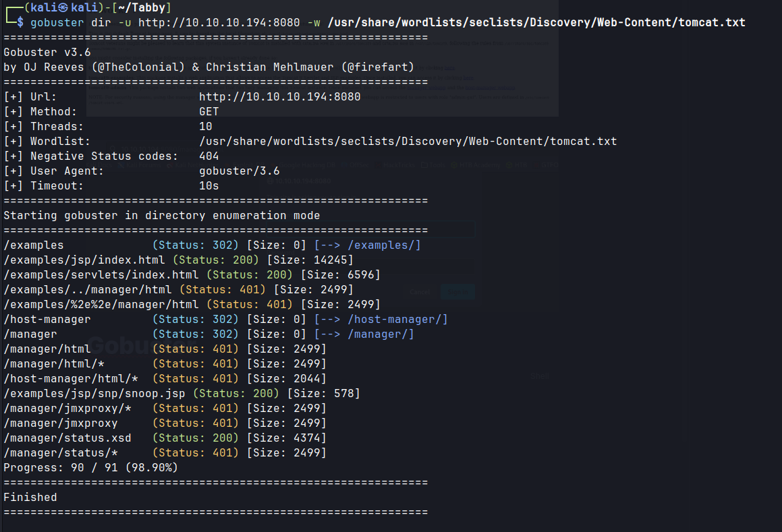Click the Negative Status codes value 404
This screenshot has width=782, height=532.
209,156
